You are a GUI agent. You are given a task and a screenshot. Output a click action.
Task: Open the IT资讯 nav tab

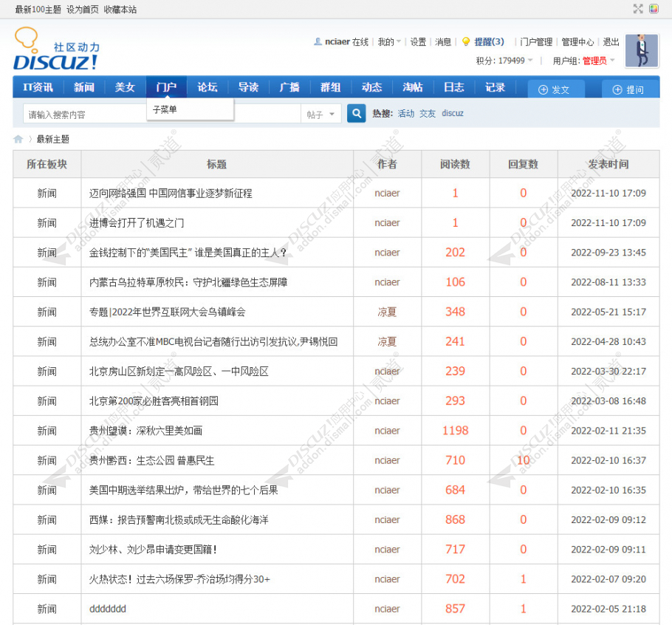click(38, 87)
